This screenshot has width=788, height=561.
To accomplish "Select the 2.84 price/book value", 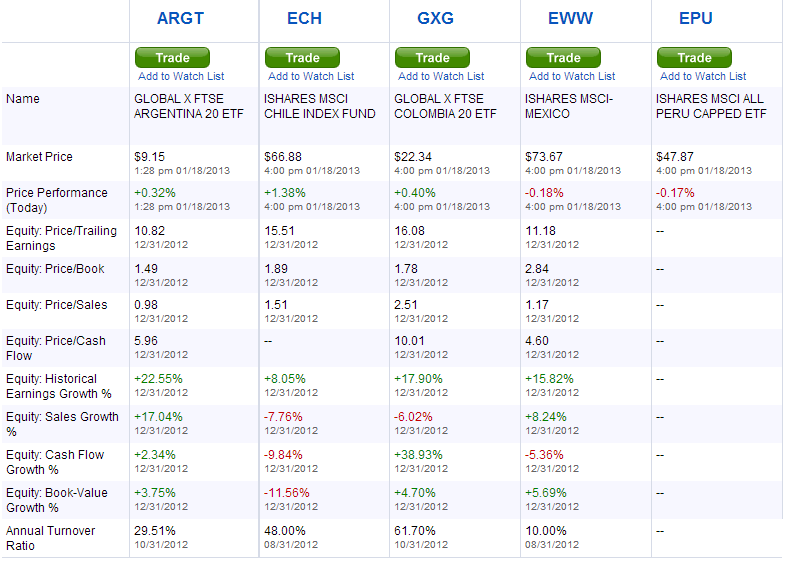I will pos(537,269).
